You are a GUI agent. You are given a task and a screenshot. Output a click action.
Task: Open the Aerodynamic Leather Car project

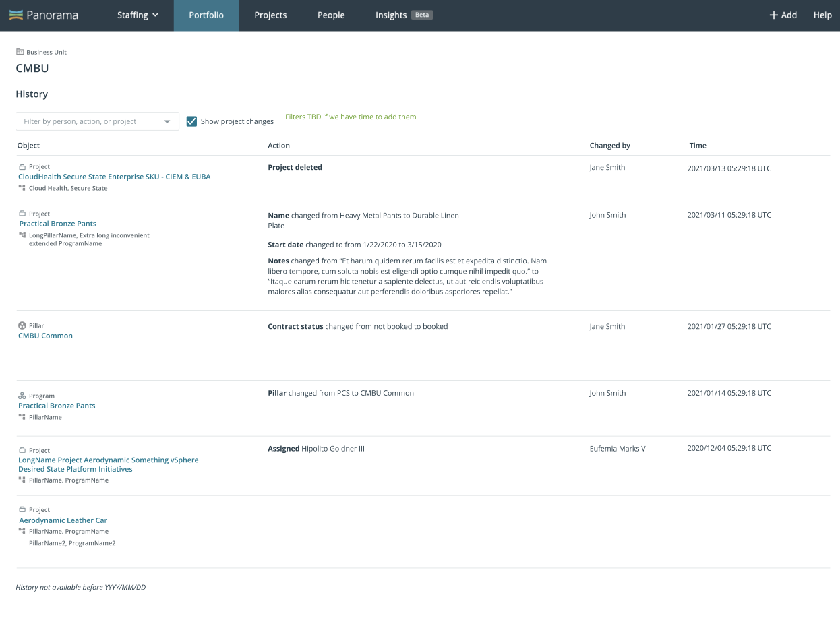(63, 520)
